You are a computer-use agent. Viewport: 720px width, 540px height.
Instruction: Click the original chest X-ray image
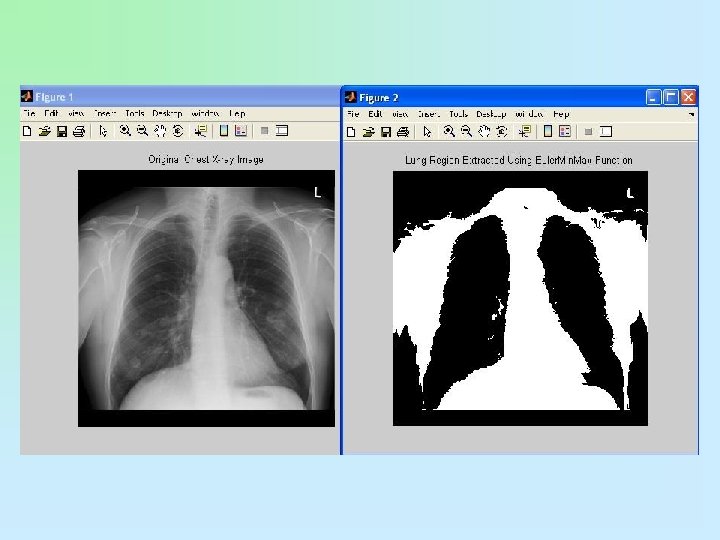206,298
